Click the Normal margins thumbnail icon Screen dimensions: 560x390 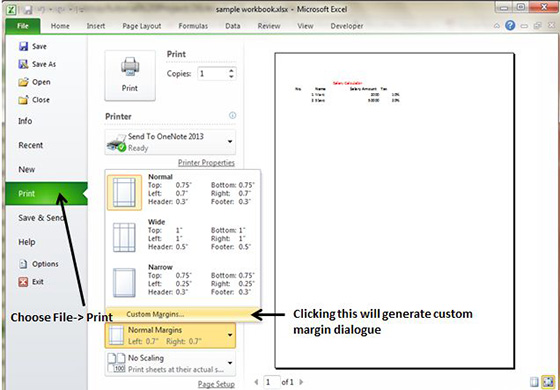pyautogui.click(x=124, y=193)
